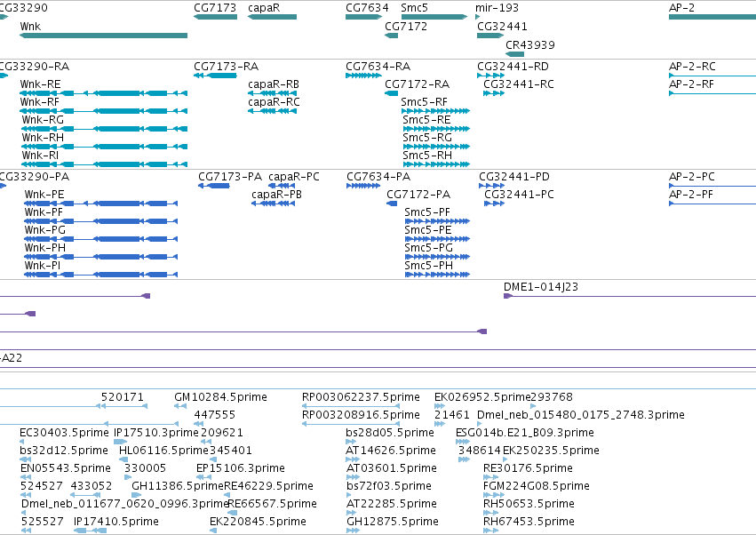Open protein label CG7634-PA
This screenshot has height=535, width=756.
378,177
